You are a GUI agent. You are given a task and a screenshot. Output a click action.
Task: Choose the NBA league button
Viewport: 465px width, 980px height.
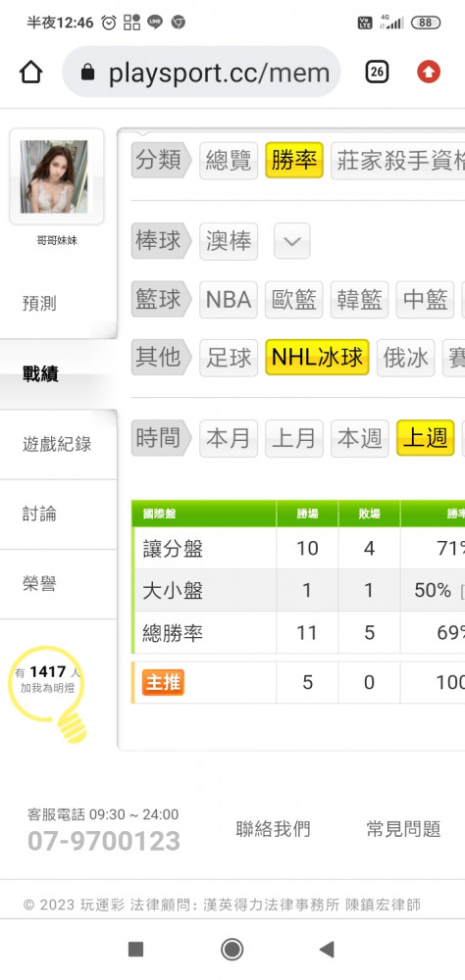point(229,300)
